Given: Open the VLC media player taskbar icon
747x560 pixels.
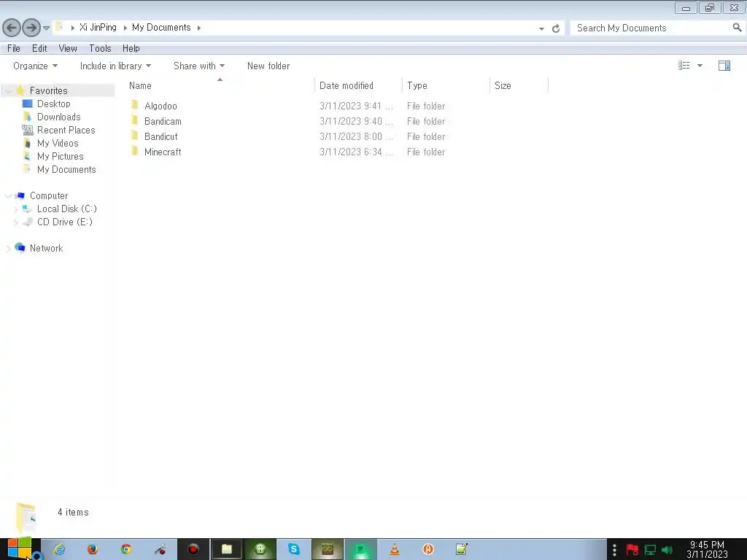Looking at the screenshot, I should coord(395,550).
